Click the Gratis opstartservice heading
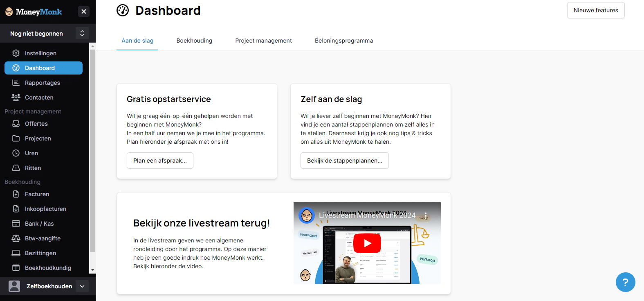 coord(169,99)
